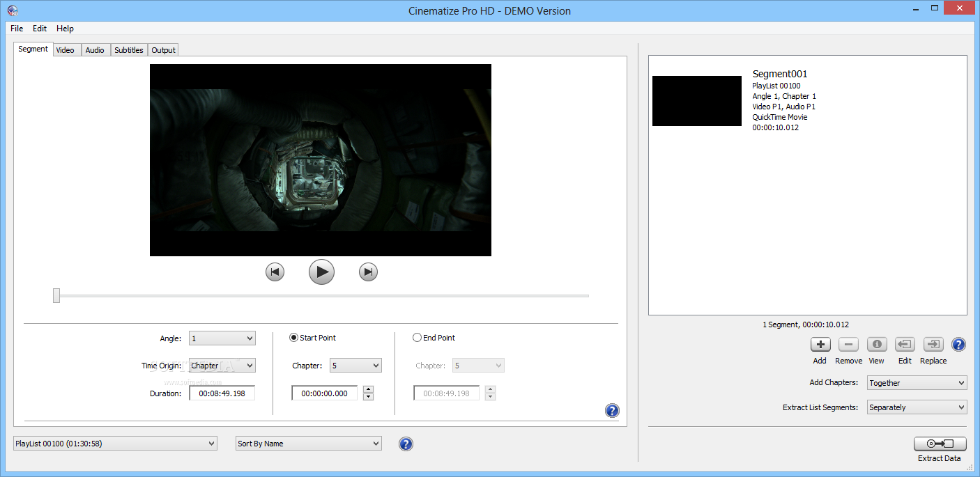Click the Extract Data button
The image size is (980, 477).
tap(940, 444)
